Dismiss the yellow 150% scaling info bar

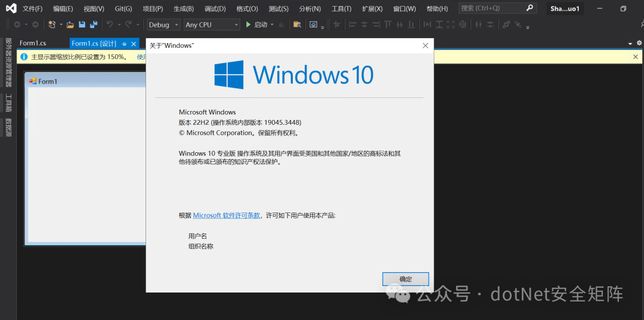tap(636, 57)
